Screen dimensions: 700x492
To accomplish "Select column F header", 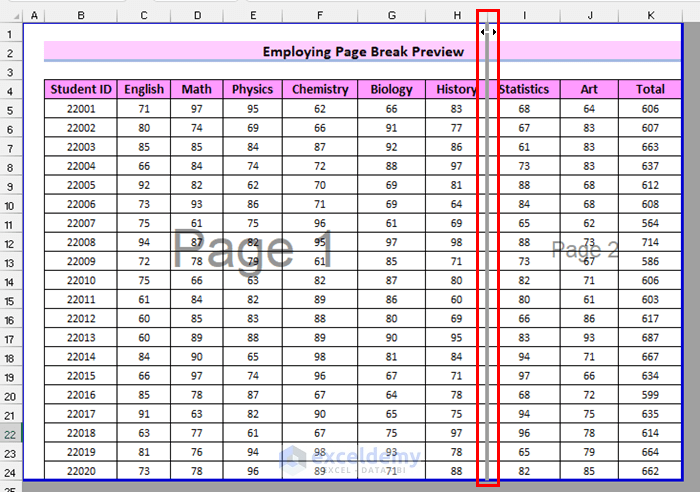I will tap(320, 16).
